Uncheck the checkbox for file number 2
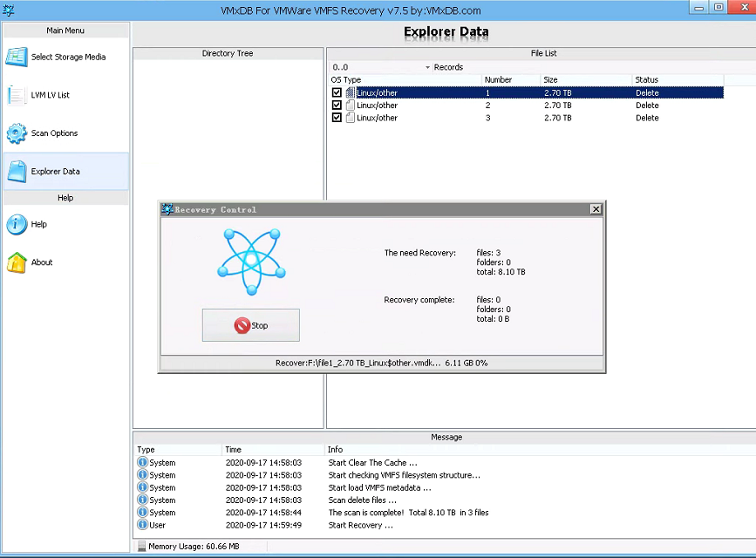The height and width of the screenshot is (558, 756). click(x=337, y=105)
